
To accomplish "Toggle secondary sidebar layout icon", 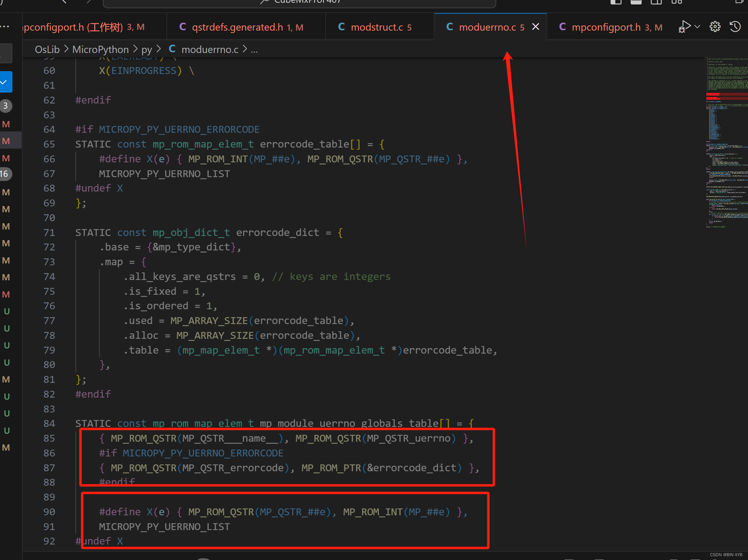I will (656, 2).
